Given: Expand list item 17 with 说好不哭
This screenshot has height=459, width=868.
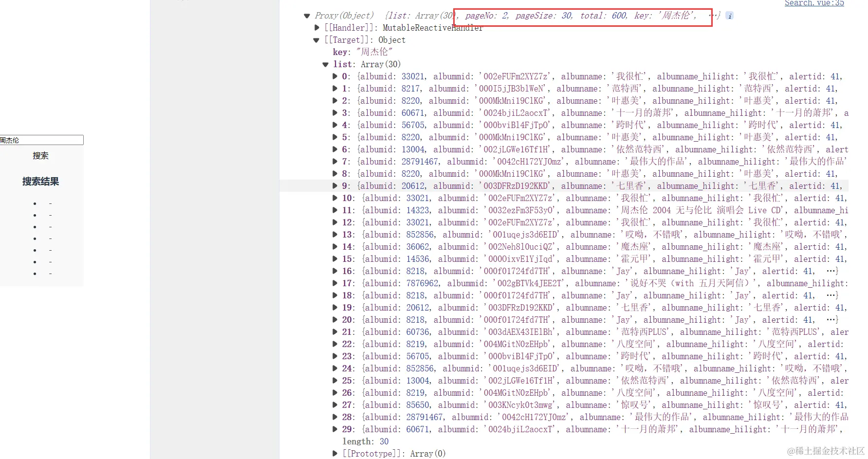Looking at the screenshot, I should tap(335, 283).
